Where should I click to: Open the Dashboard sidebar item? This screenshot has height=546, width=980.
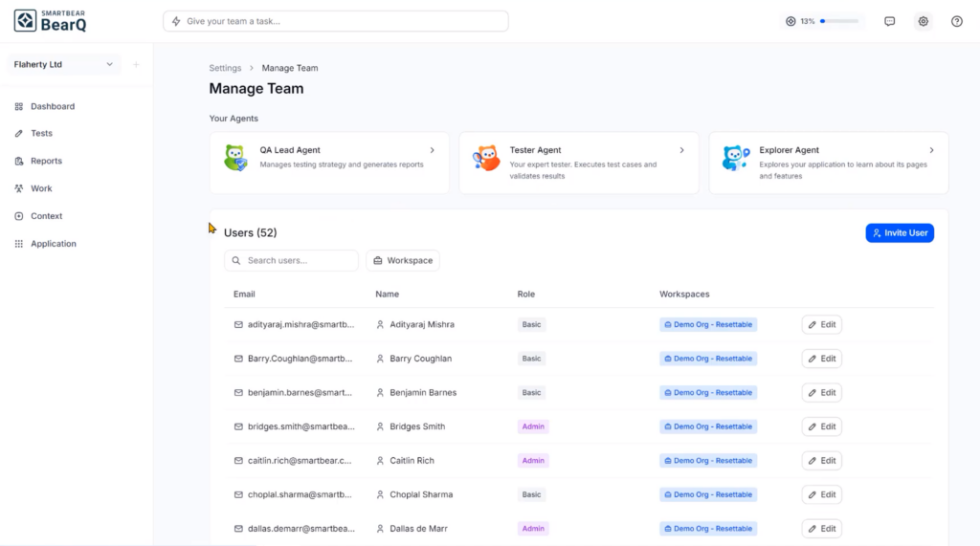(x=52, y=106)
